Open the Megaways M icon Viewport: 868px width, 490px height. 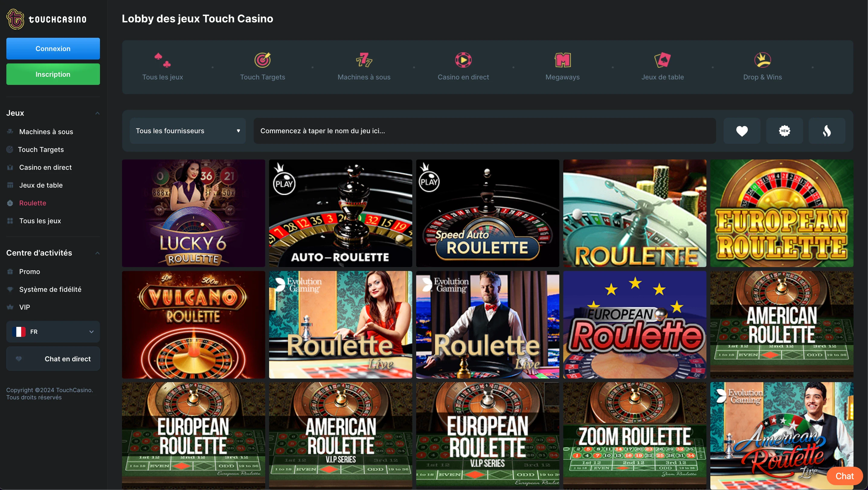coord(562,60)
